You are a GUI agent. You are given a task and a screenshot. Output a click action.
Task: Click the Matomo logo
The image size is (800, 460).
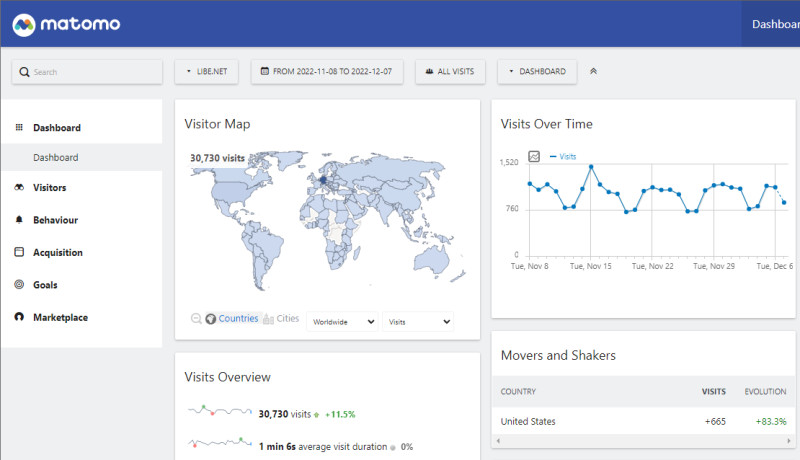pyautogui.click(x=67, y=23)
